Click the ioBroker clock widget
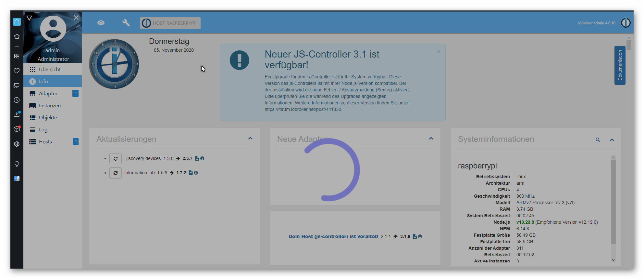644x279 pixels. pos(114,64)
